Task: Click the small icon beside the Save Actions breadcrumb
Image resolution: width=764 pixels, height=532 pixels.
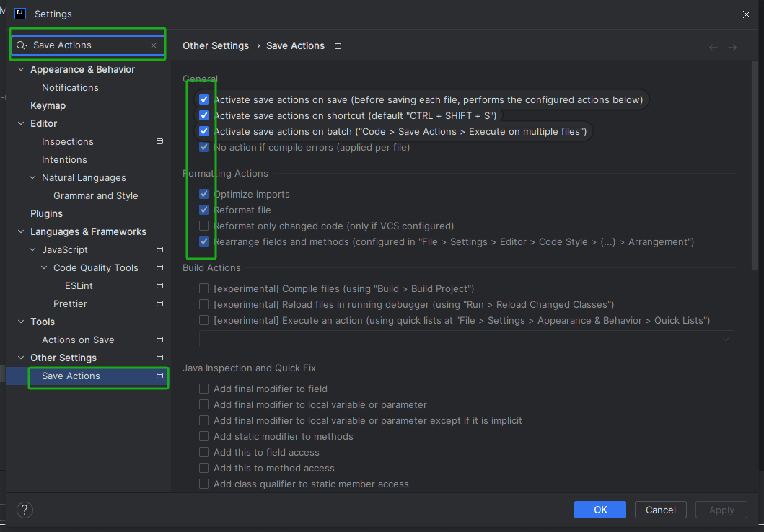Action: 338,45
